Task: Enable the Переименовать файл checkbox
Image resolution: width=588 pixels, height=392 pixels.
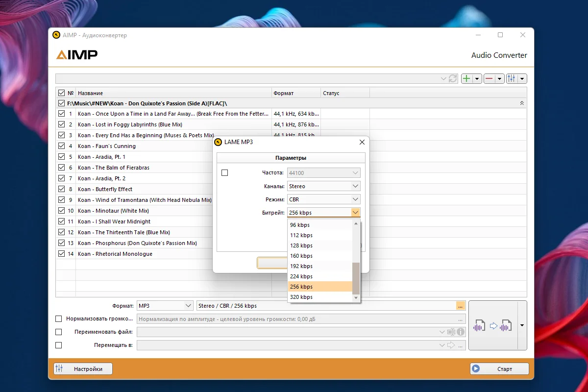Action: [59, 332]
